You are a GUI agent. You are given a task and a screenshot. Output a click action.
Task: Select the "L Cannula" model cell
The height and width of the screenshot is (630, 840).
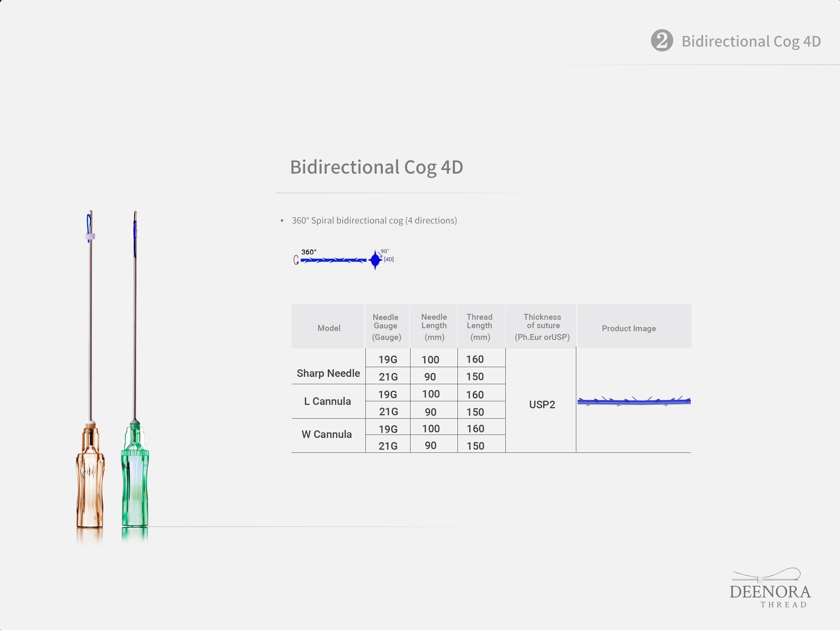[x=327, y=402]
